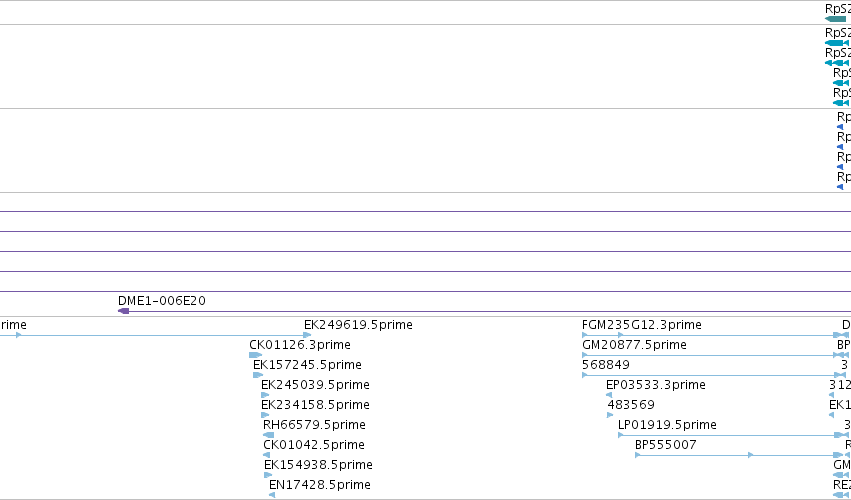Click the GM20877.5prime alignment label

coord(634,345)
